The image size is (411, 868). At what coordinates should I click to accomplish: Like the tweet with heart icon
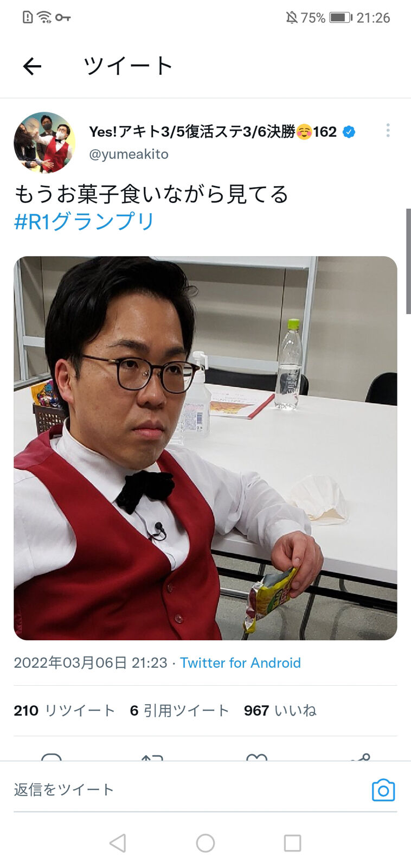(256, 757)
